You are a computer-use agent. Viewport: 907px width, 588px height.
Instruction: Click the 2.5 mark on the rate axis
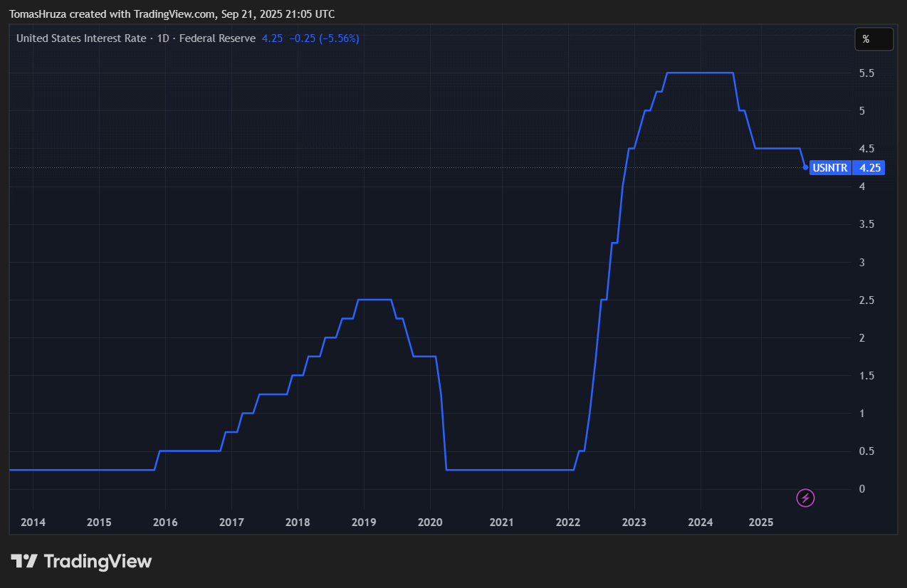(x=866, y=300)
